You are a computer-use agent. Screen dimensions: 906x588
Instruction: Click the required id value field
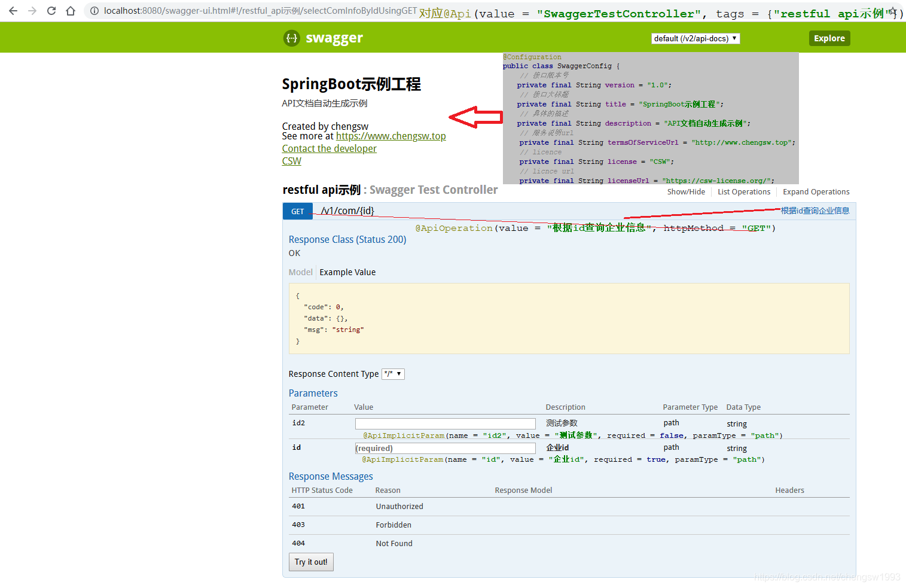[446, 448]
